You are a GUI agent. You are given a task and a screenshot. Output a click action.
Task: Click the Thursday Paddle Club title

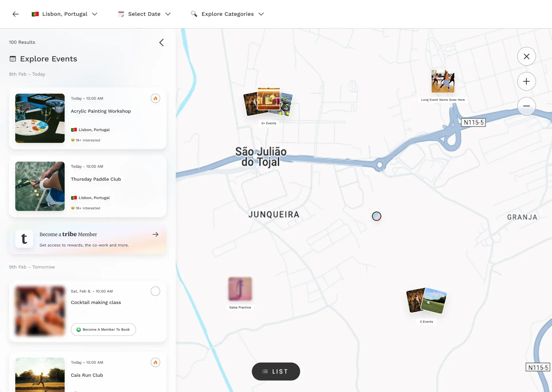[x=96, y=179]
